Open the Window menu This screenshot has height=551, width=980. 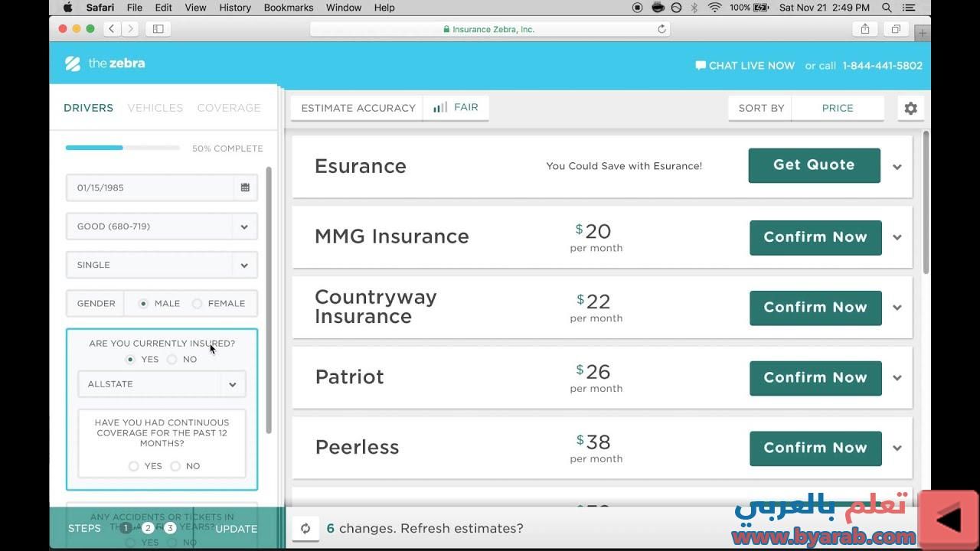pos(344,8)
